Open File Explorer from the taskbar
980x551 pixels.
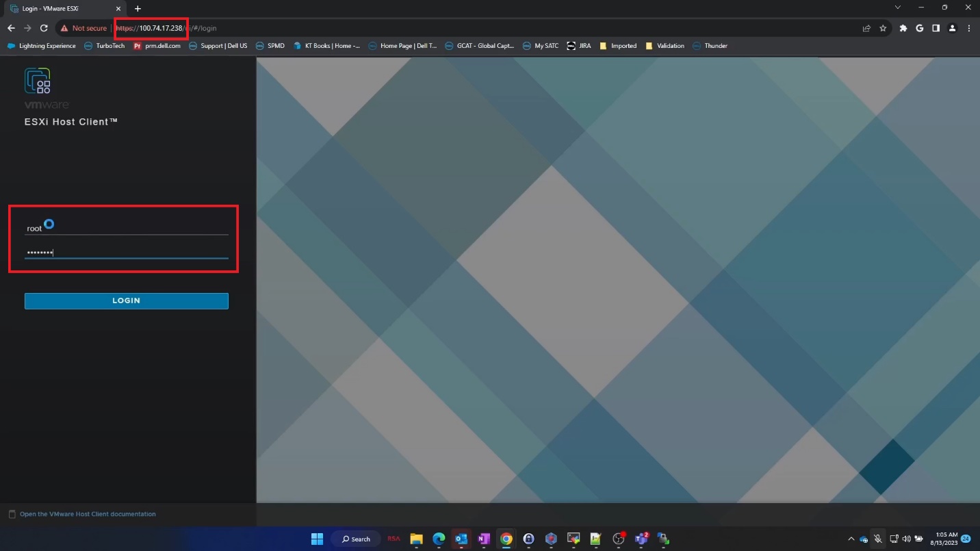click(x=416, y=539)
